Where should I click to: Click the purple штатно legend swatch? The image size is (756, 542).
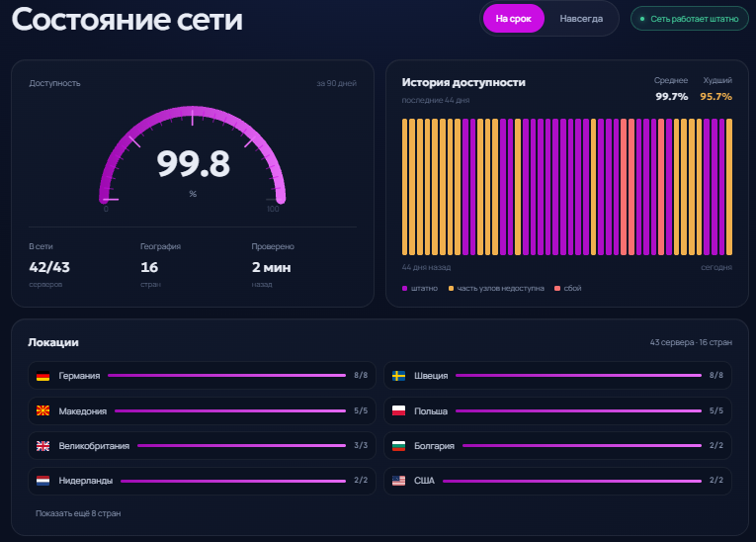[404, 288]
